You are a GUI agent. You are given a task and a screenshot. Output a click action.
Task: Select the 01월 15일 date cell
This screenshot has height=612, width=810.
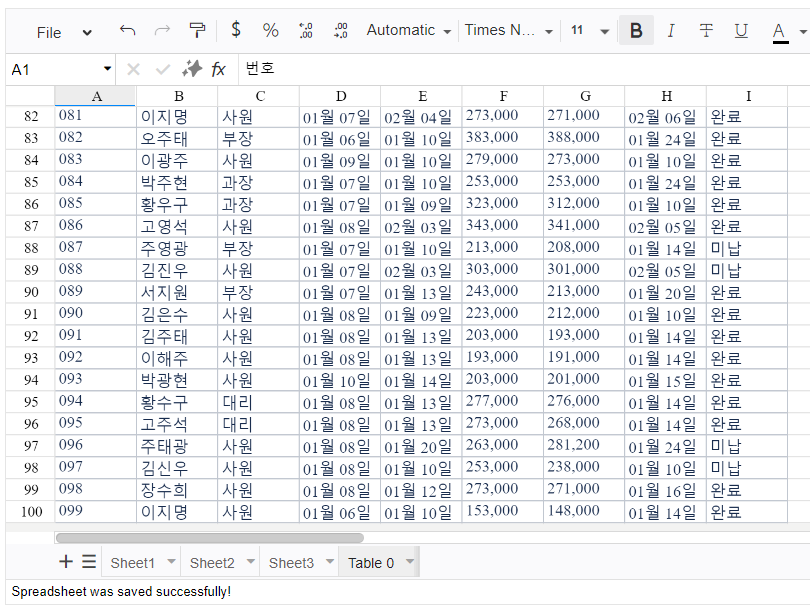[x=666, y=380]
